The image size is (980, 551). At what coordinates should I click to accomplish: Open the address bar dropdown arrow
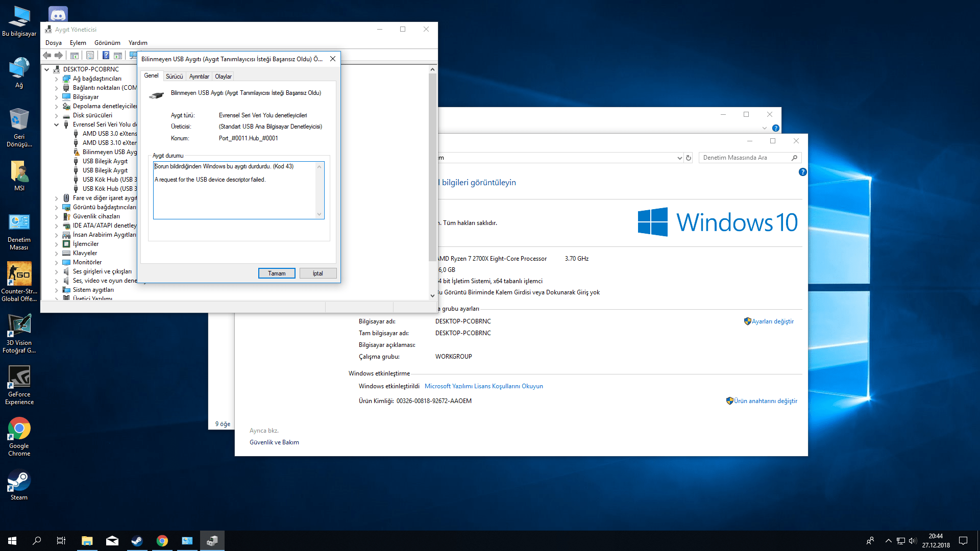point(679,158)
